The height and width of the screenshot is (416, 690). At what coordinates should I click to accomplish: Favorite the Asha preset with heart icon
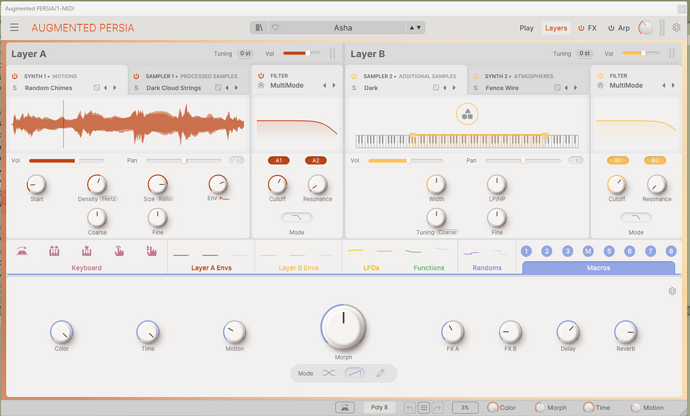click(275, 28)
